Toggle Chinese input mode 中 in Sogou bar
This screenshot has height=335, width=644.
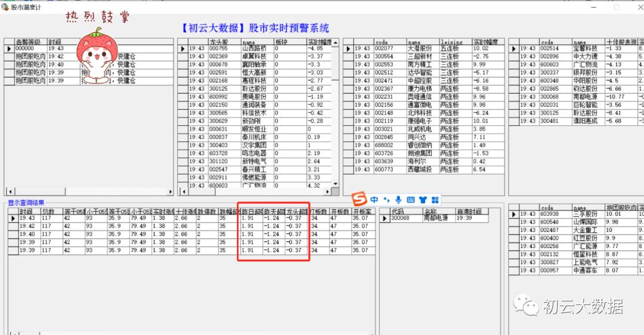tap(374, 200)
